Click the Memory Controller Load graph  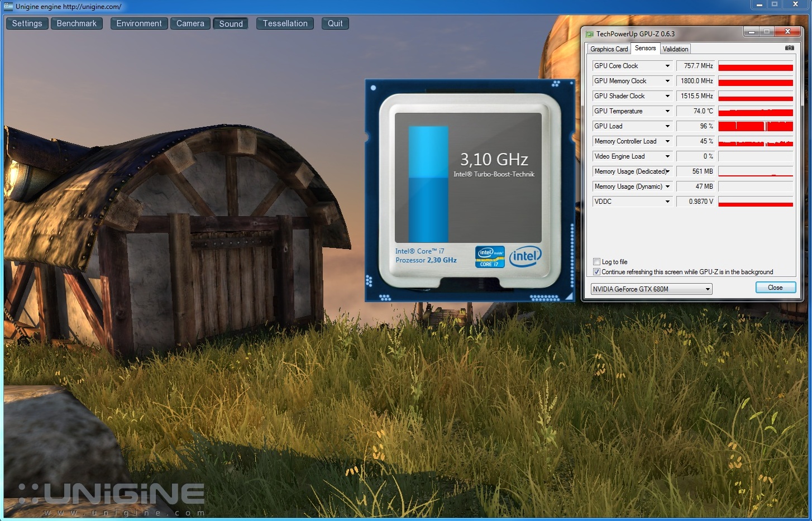click(756, 141)
